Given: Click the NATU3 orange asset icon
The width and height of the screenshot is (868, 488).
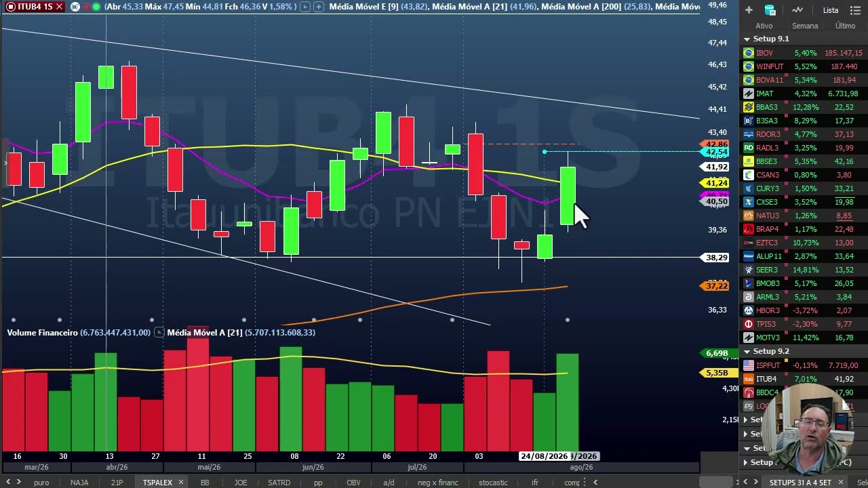Looking at the screenshot, I should pos(749,216).
